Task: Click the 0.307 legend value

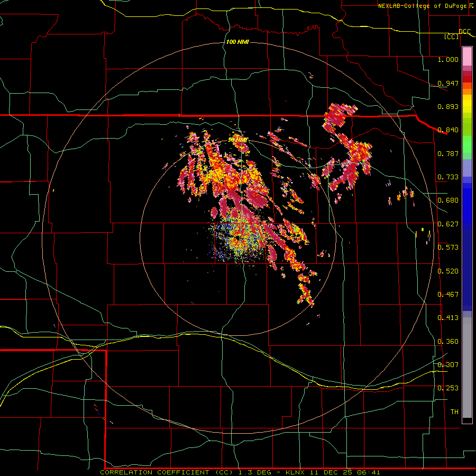Action: (x=448, y=364)
